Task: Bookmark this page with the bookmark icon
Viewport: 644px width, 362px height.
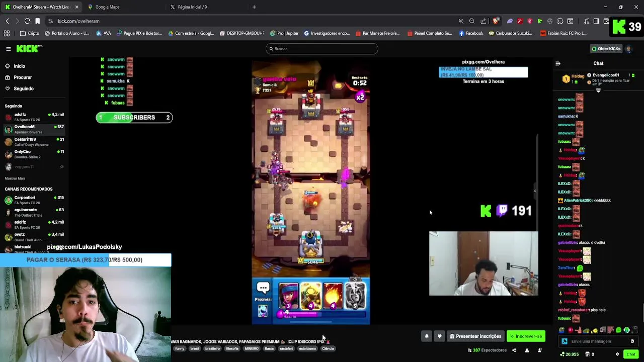Action: (x=37, y=21)
